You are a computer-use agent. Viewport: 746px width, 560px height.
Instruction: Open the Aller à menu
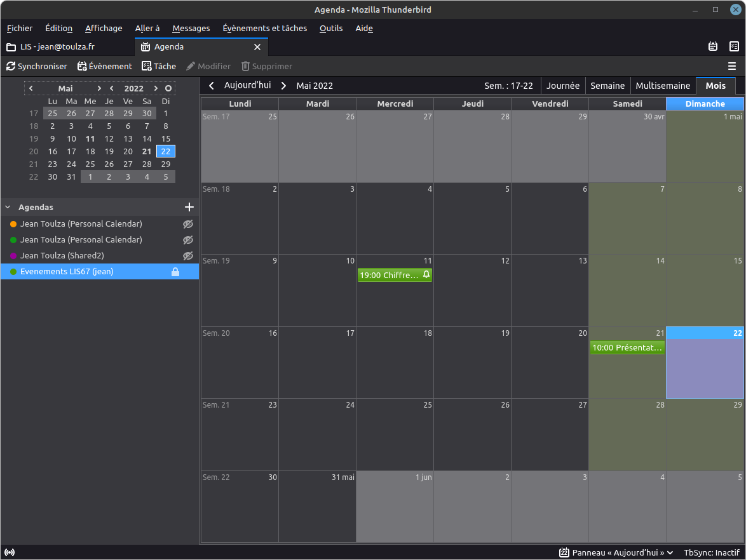click(147, 28)
